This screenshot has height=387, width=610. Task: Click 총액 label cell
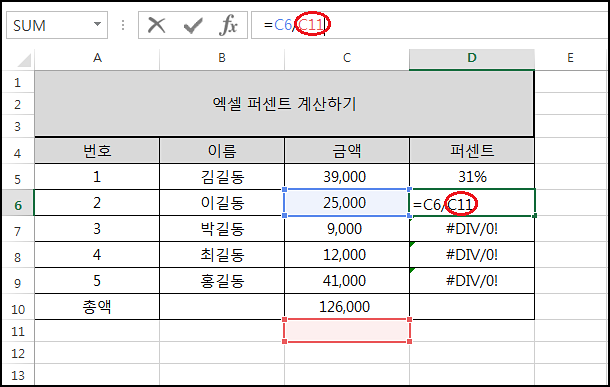point(97,306)
